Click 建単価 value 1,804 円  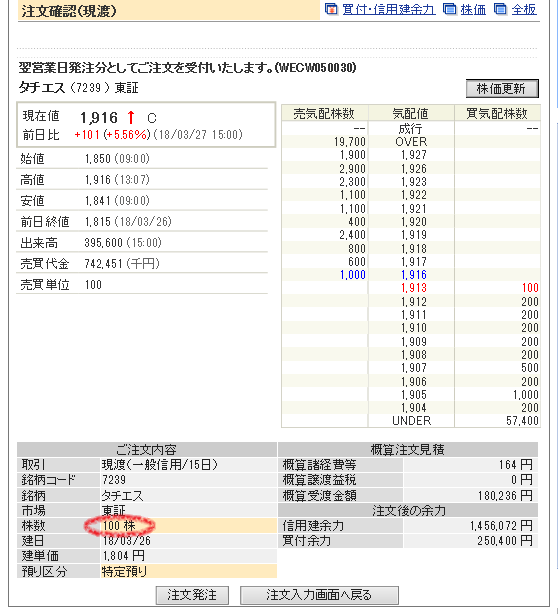tap(123, 556)
